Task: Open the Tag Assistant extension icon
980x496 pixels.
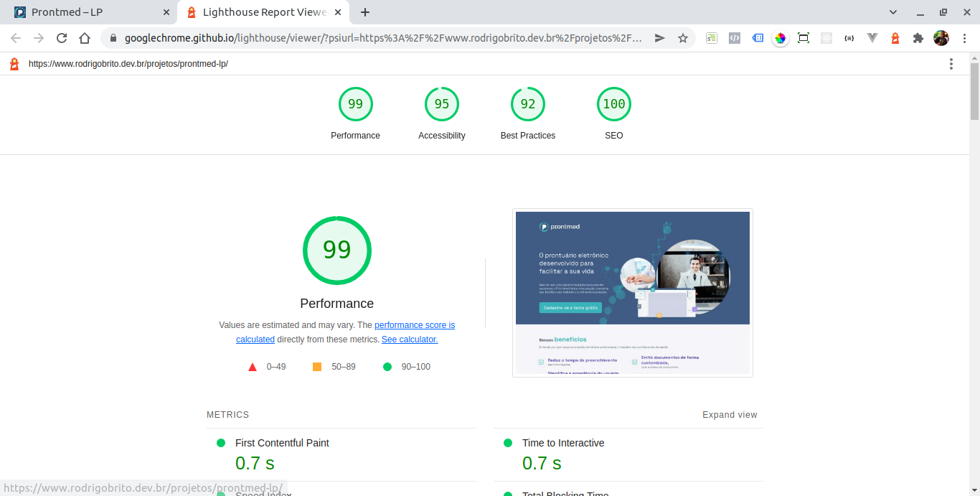Action: click(x=758, y=37)
